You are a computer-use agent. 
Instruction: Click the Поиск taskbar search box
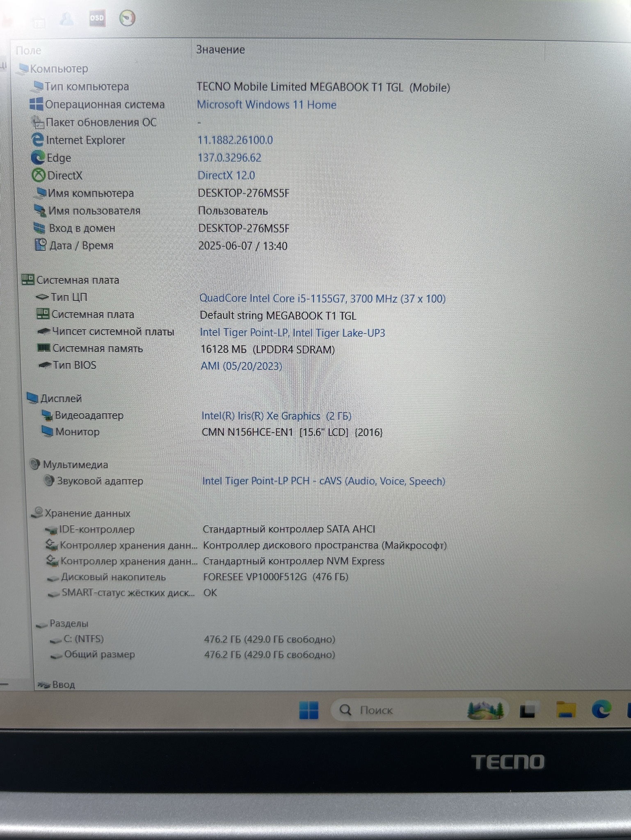pyautogui.click(x=419, y=710)
